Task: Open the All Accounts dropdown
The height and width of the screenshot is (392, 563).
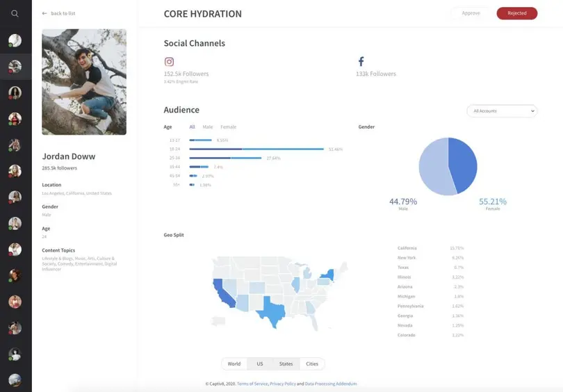Action: click(x=501, y=111)
